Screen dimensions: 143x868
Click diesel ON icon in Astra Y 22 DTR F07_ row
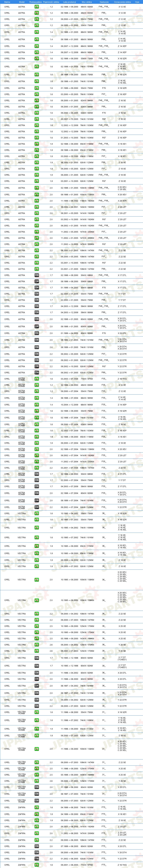pos(37,354)
